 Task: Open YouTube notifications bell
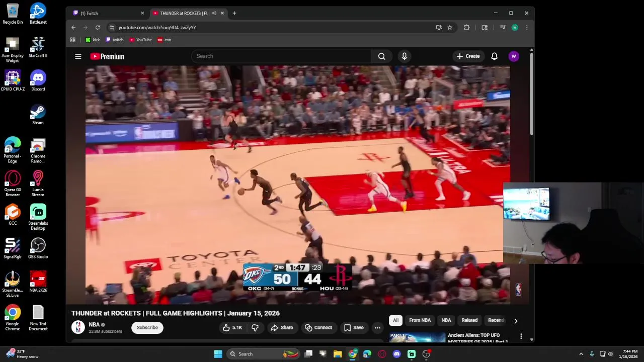(x=494, y=56)
